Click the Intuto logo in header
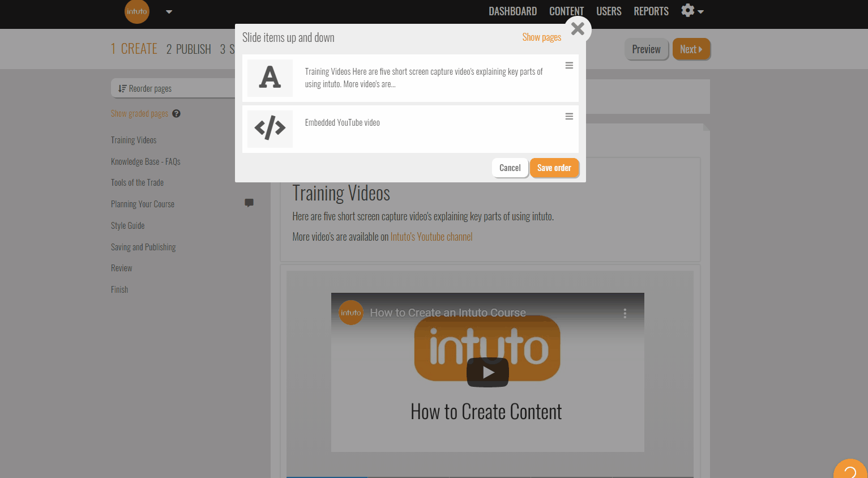The width and height of the screenshot is (868, 478). 137,11
